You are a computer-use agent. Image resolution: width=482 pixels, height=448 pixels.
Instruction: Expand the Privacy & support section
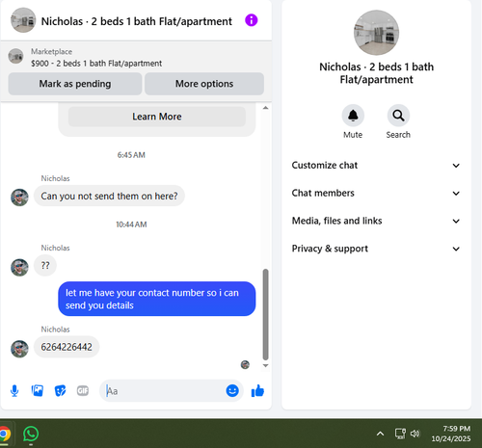point(376,249)
